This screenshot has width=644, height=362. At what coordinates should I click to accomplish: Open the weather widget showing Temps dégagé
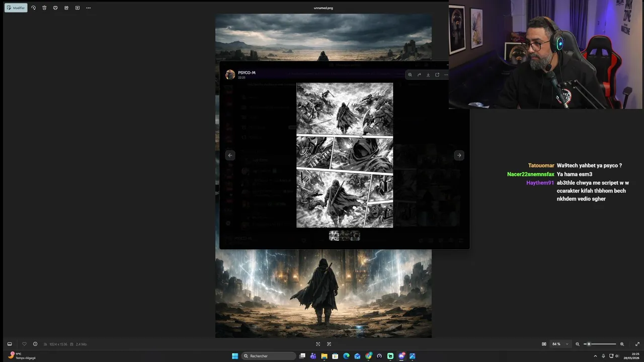(22, 356)
